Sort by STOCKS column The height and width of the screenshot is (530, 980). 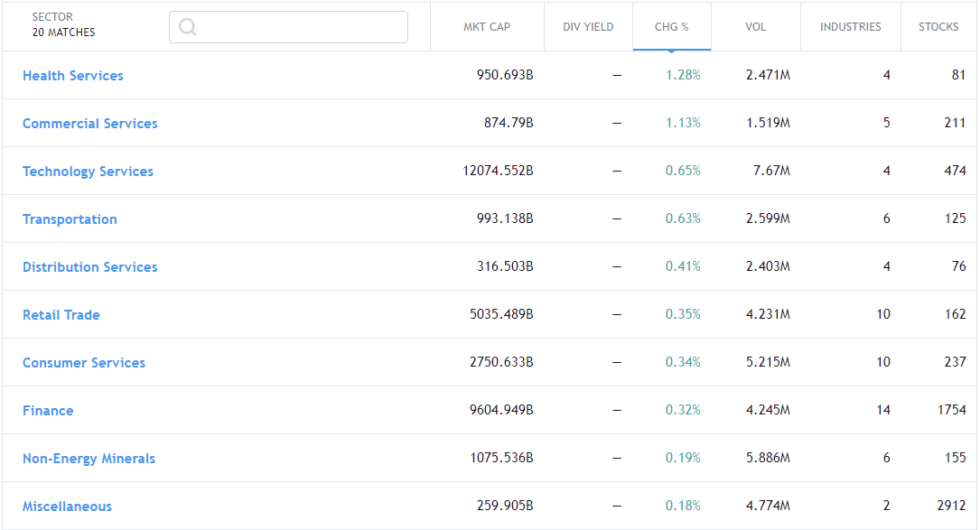tap(938, 27)
